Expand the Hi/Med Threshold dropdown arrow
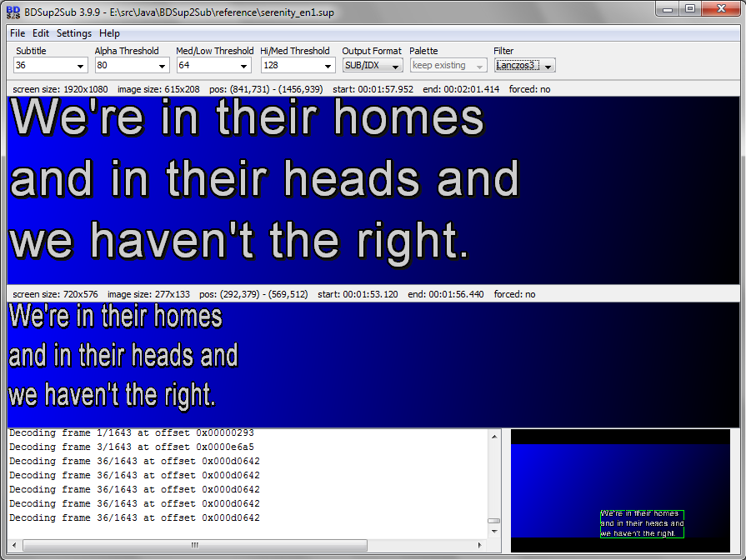 tap(328, 66)
